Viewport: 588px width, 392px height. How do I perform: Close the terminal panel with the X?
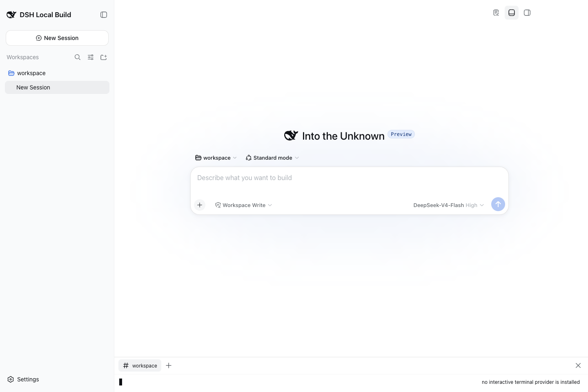[x=578, y=365]
